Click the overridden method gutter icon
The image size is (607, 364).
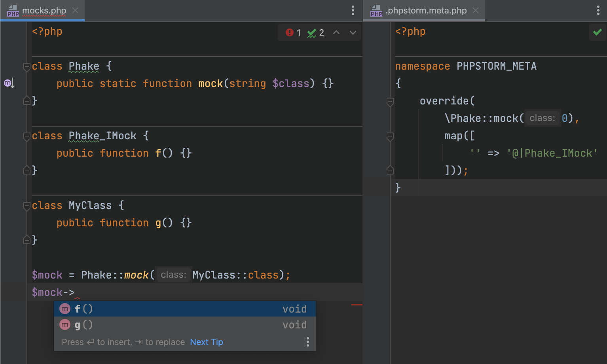pos(9,83)
